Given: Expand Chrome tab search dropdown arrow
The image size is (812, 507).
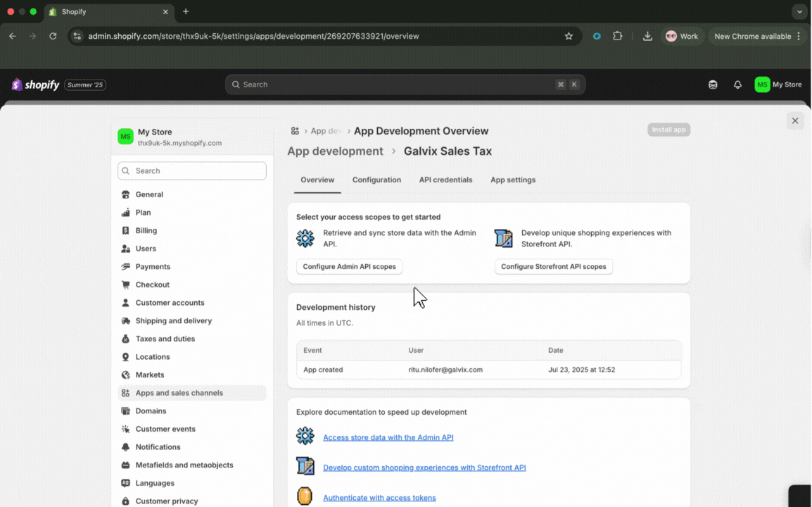Looking at the screenshot, I should pyautogui.click(x=799, y=11).
